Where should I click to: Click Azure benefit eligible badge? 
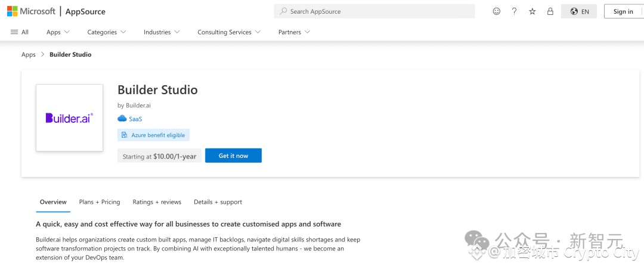click(x=153, y=135)
